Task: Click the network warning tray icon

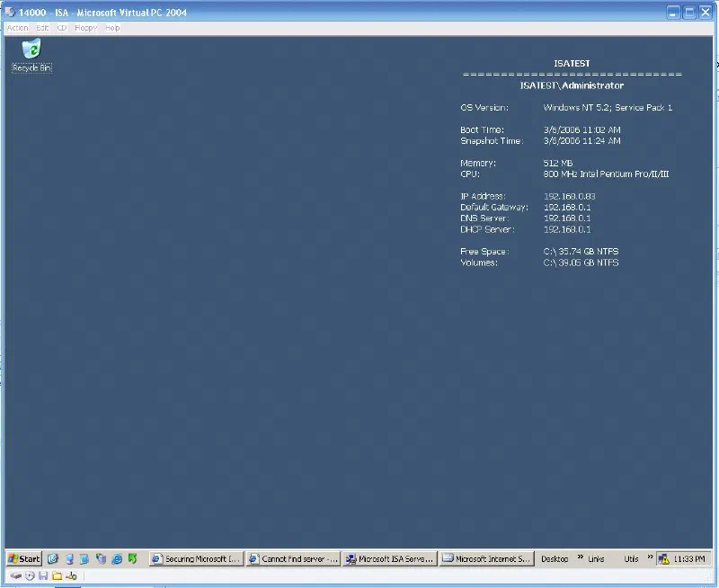Action: (x=663, y=559)
